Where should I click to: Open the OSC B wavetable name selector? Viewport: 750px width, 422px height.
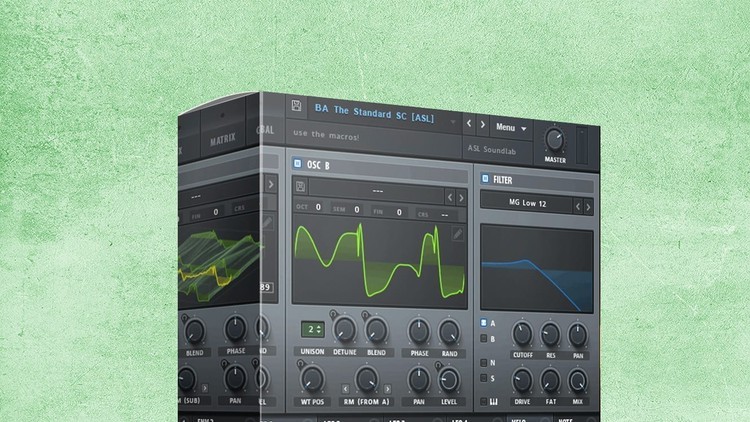(x=377, y=191)
